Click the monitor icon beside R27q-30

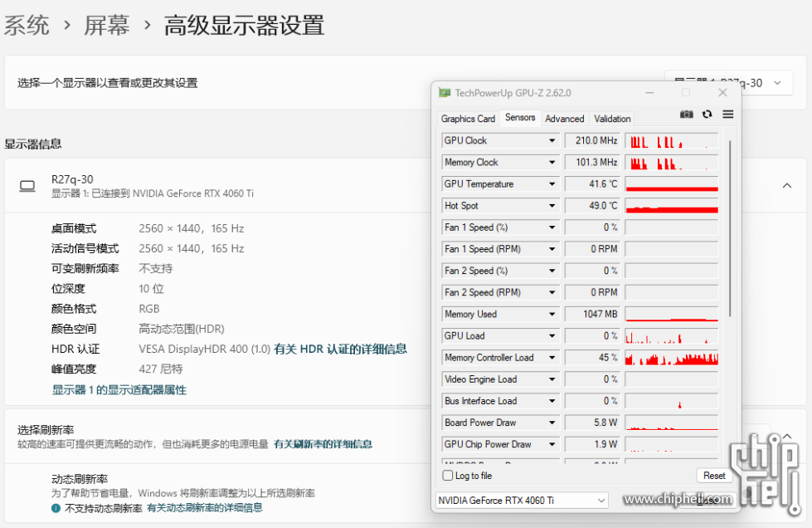pyautogui.click(x=27, y=186)
